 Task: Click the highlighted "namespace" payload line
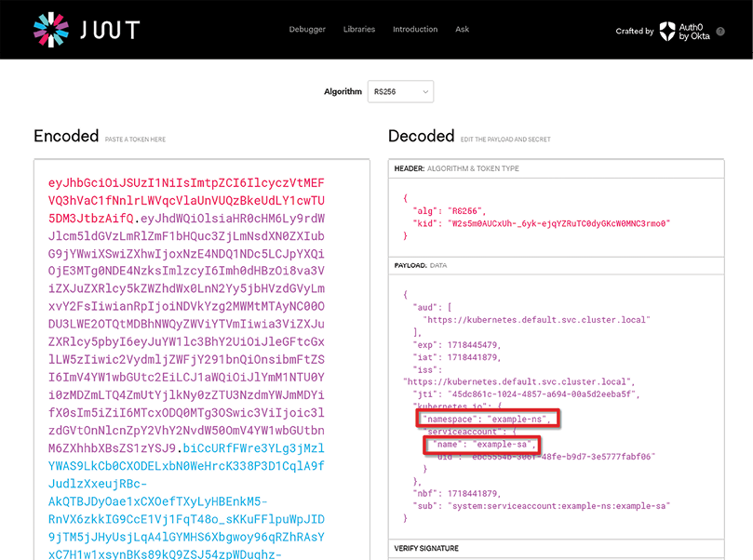(489, 420)
